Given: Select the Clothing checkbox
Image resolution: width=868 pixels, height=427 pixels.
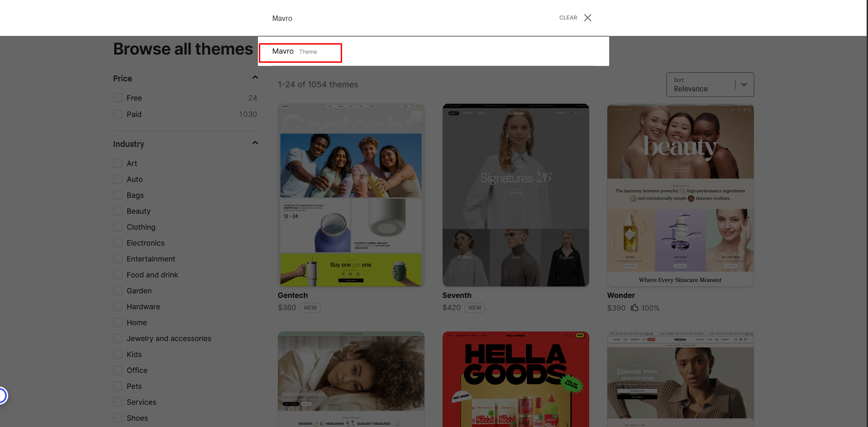Looking at the screenshot, I should [x=118, y=226].
